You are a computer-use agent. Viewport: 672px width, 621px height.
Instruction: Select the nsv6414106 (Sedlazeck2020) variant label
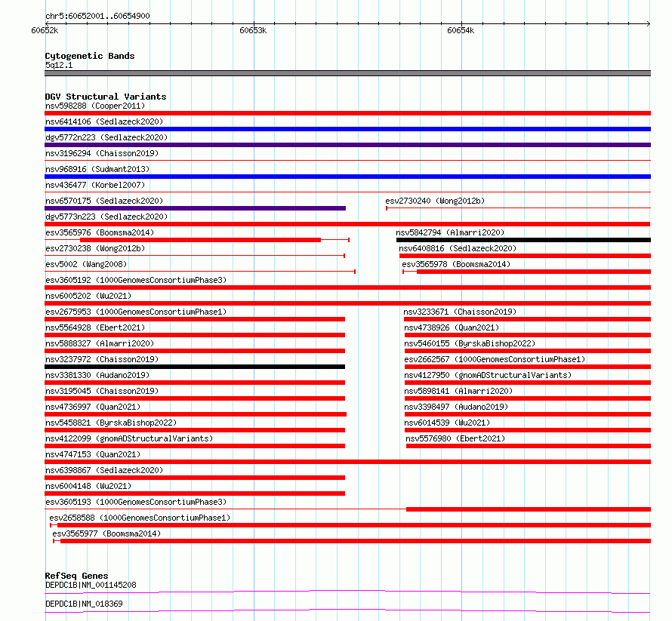[x=104, y=121]
